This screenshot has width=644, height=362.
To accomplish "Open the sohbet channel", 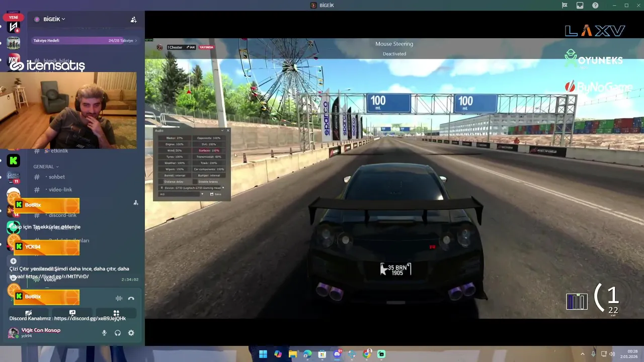I will 56,177.
